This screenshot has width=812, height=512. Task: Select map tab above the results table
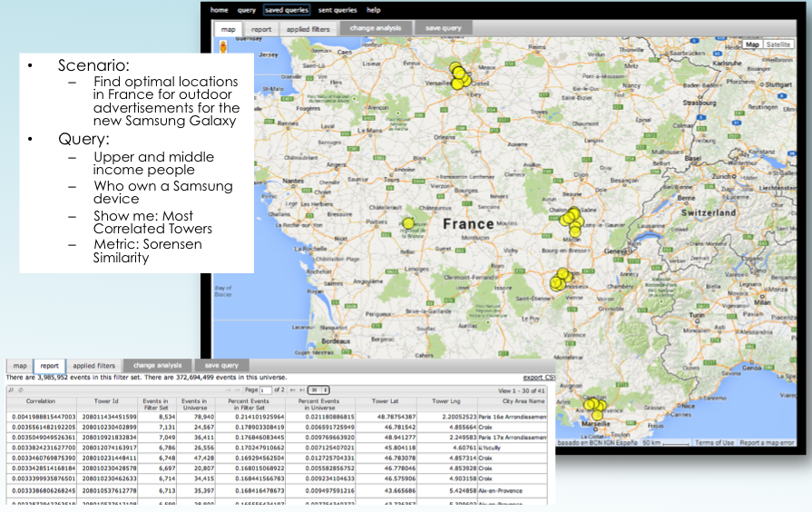(x=20, y=366)
